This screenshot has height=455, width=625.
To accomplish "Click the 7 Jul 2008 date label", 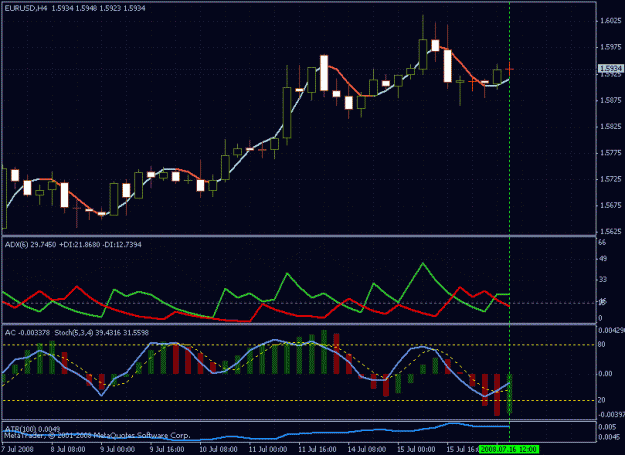I will [17, 449].
